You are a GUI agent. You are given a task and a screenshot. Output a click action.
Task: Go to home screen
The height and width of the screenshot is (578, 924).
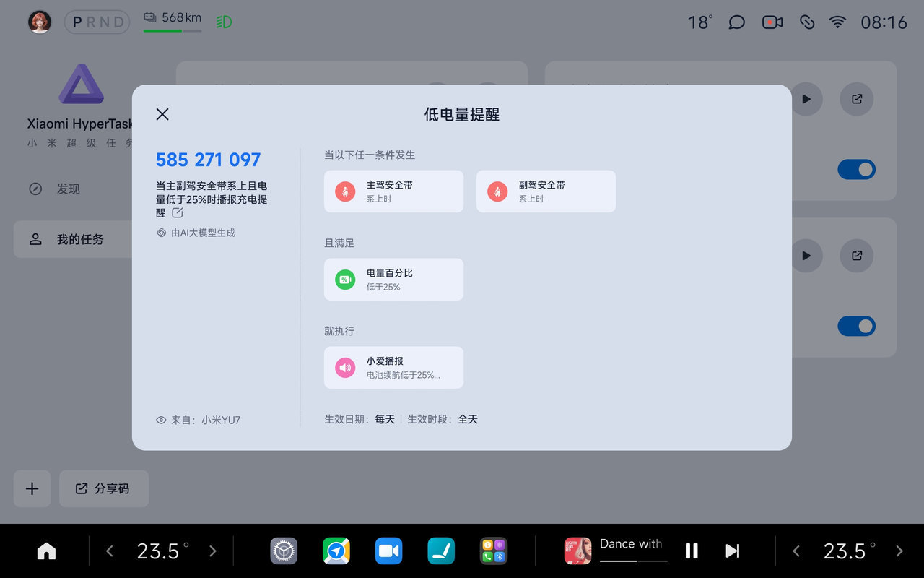pyautogui.click(x=46, y=551)
